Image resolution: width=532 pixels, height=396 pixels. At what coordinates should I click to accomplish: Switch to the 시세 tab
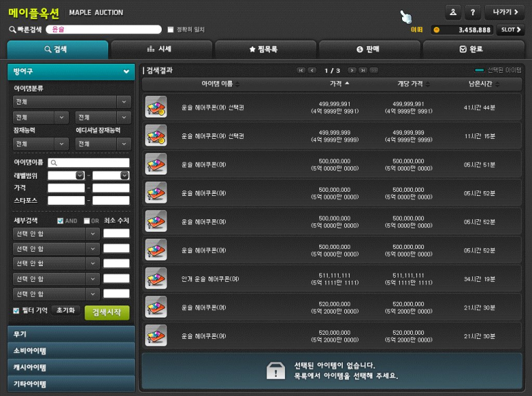162,49
